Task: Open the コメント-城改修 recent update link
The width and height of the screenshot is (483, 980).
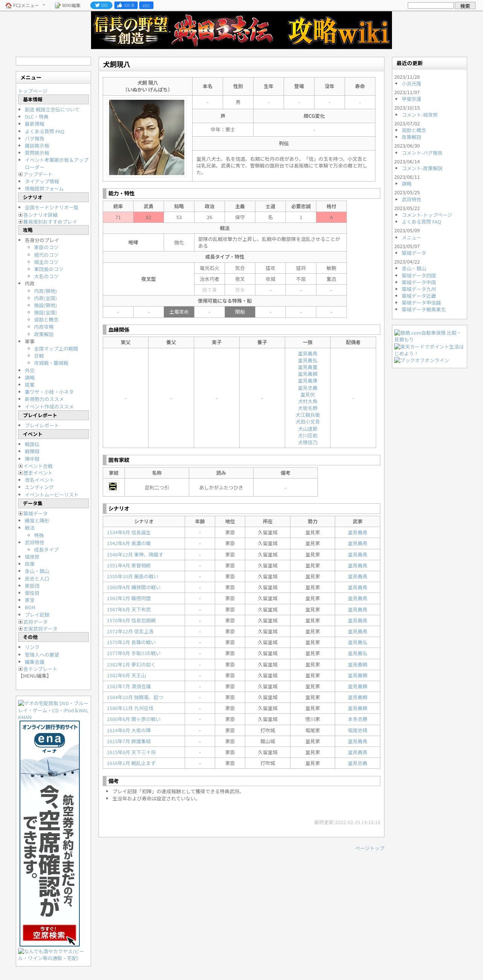Action: (419, 114)
